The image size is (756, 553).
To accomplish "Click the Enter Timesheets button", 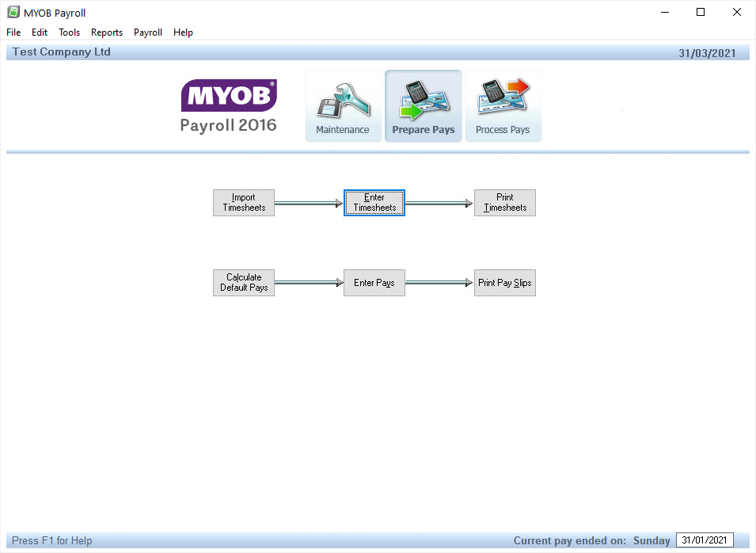I will [374, 203].
